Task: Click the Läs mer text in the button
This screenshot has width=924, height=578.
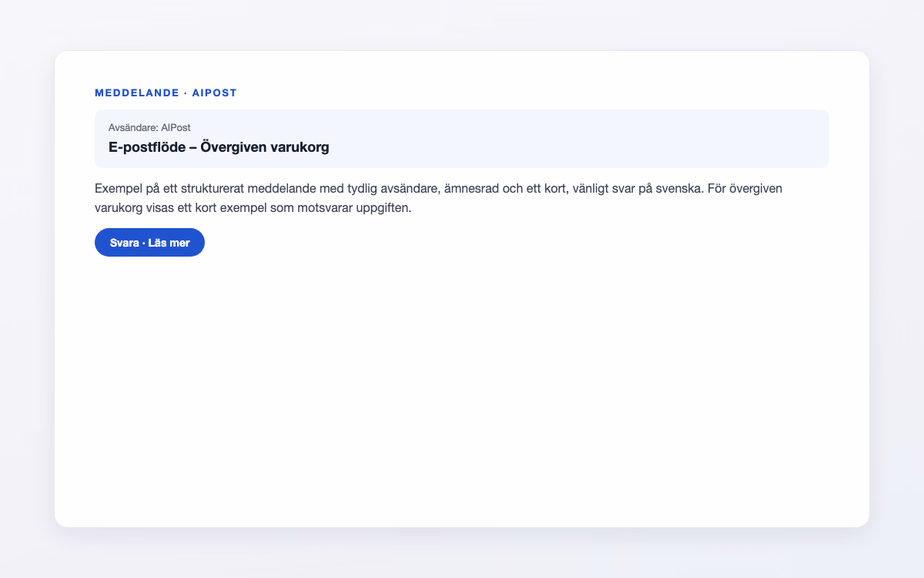Action: [x=169, y=242]
